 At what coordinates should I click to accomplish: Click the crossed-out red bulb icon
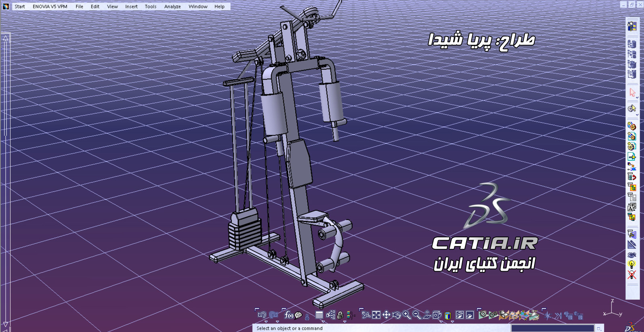click(x=632, y=275)
